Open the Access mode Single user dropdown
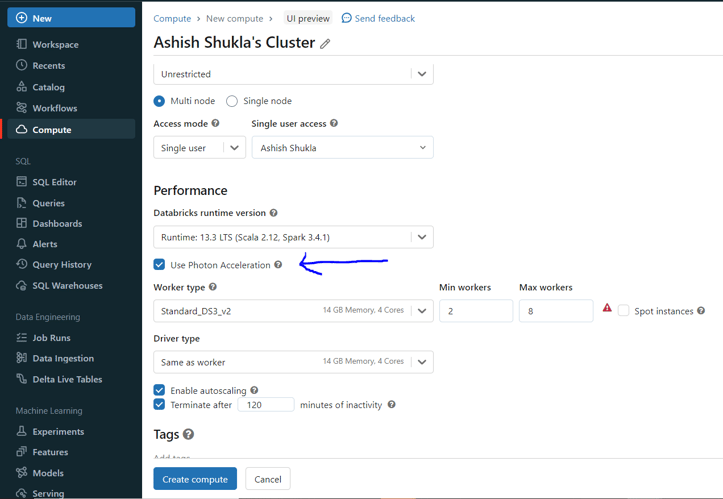Screen dimensions: 723x499 click(200, 148)
